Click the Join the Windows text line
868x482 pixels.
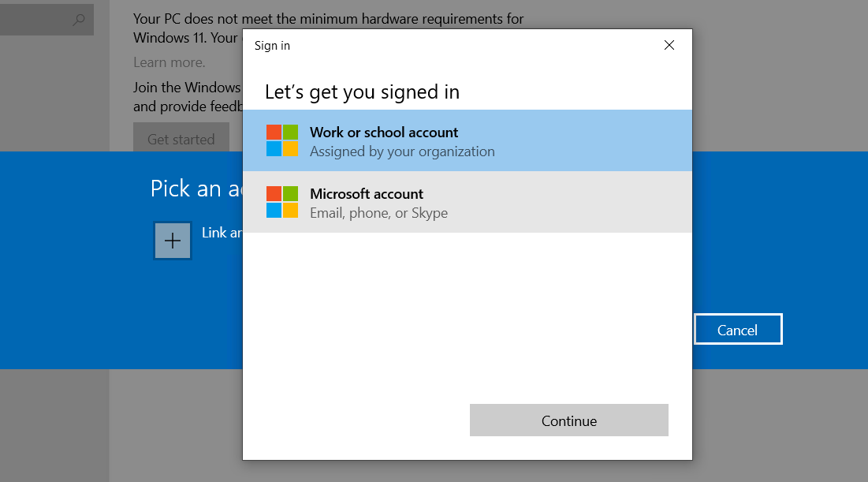click(186, 88)
